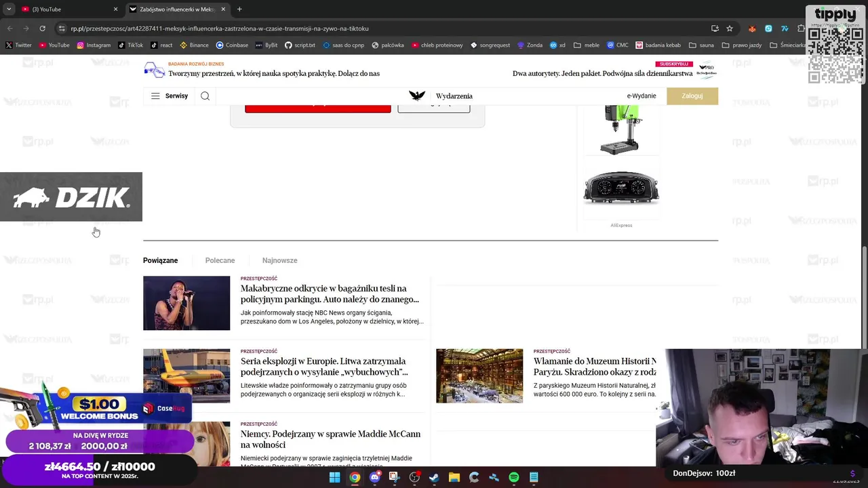The width and height of the screenshot is (868, 488).
Task: Open the ByBit bookmark
Action: tap(267, 45)
